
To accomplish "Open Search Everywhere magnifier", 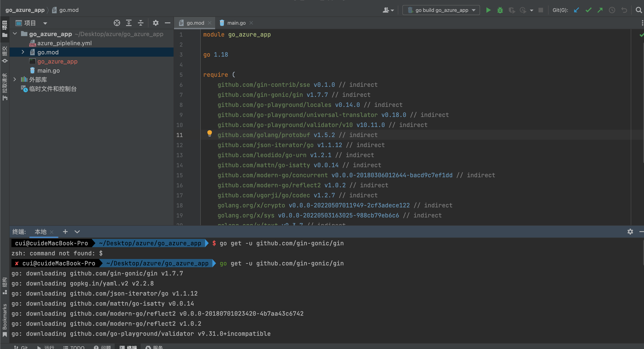I will 639,10.
